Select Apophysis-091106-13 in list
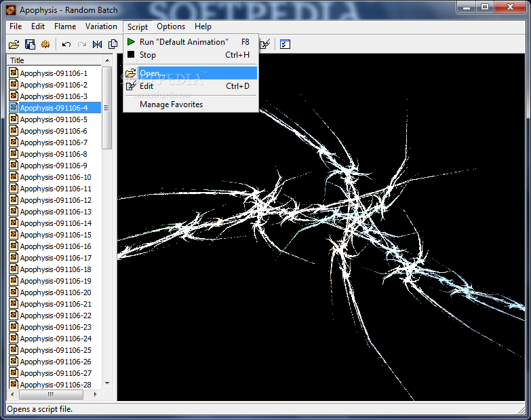Image resolution: width=531 pixels, height=420 pixels. click(x=56, y=211)
